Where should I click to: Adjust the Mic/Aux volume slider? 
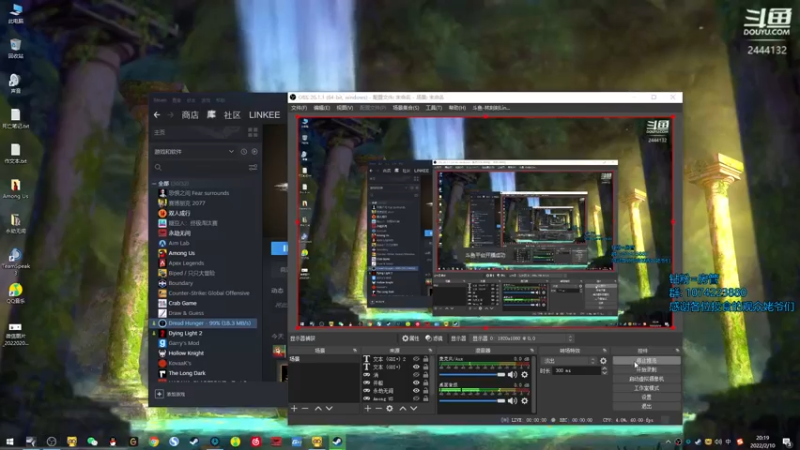coord(472,375)
